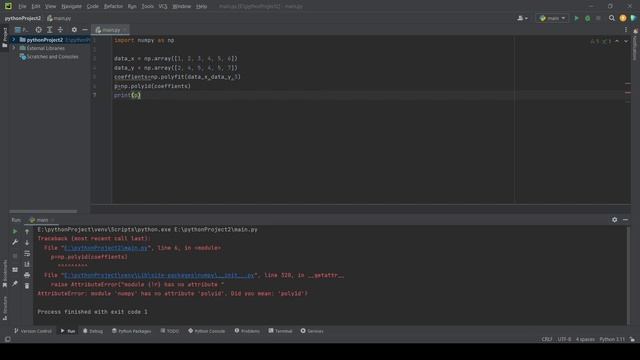The width and height of the screenshot is (640, 360).
Task: Open the main run configuration dropdown
Action: tap(552, 18)
